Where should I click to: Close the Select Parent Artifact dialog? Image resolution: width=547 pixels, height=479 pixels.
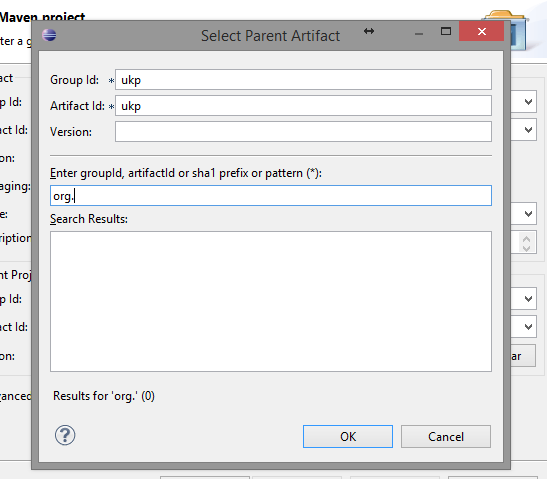pyautogui.click(x=481, y=31)
